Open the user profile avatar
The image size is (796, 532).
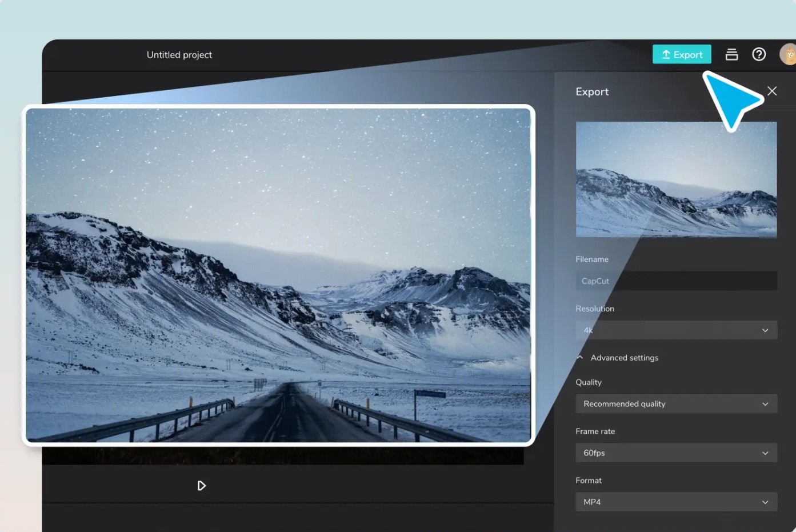(788, 54)
